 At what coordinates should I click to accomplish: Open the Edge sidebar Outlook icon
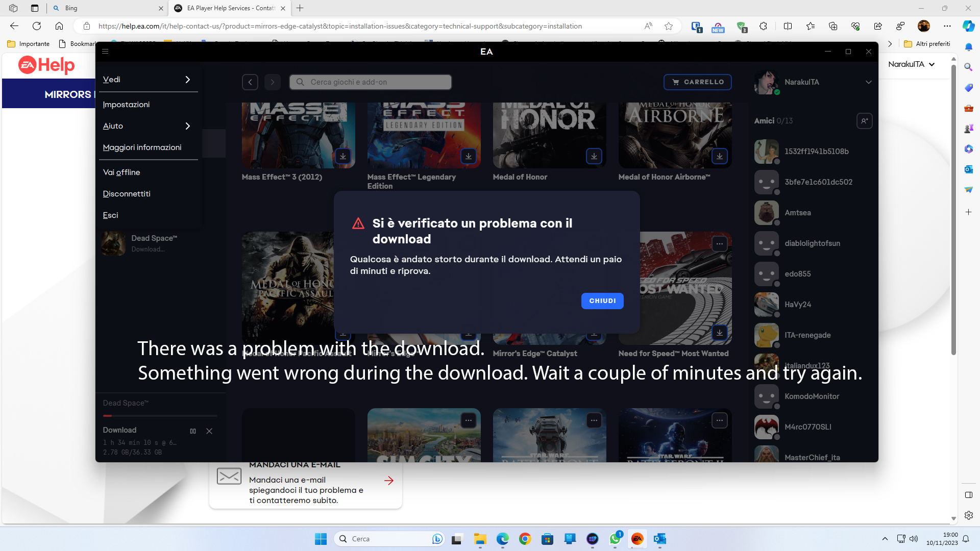pyautogui.click(x=969, y=169)
